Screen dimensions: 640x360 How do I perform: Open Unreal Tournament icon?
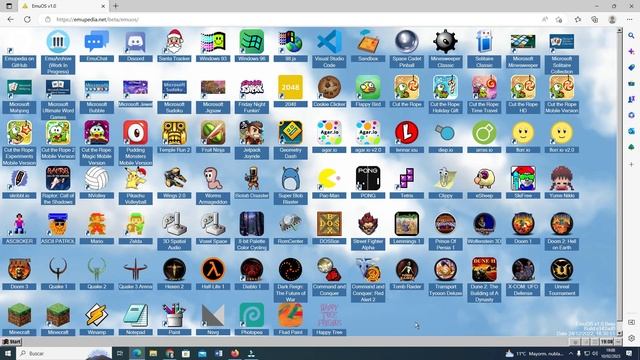(x=562, y=269)
